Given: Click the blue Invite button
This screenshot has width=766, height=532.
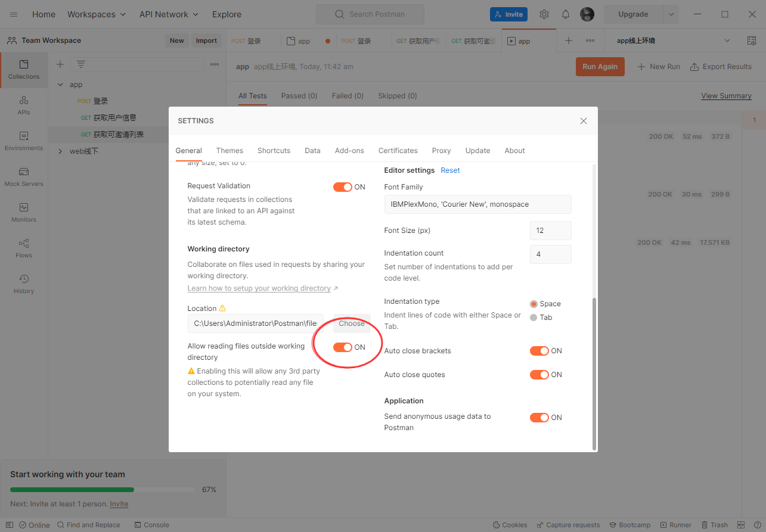Looking at the screenshot, I should pyautogui.click(x=508, y=14).
